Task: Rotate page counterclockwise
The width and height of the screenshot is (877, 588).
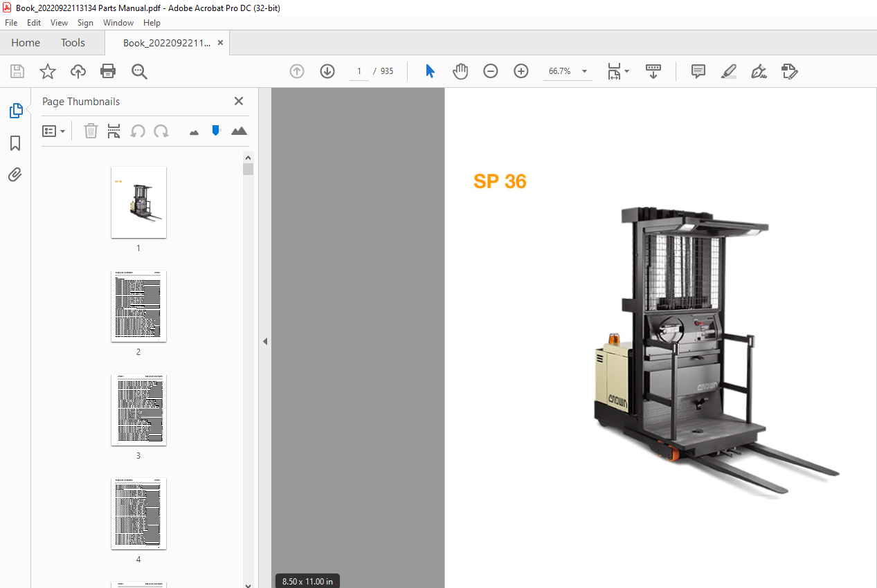Action: (138, 131)
